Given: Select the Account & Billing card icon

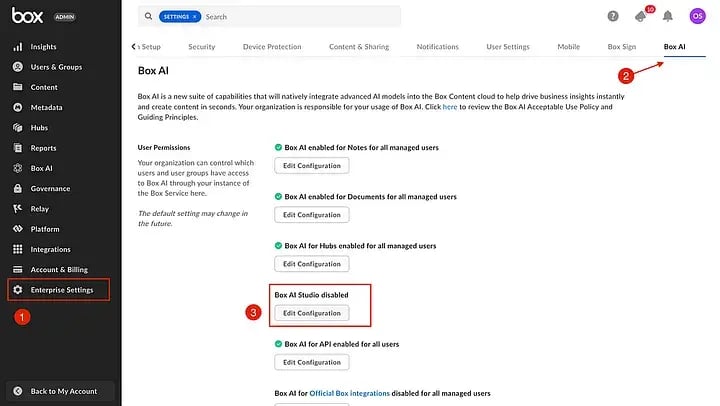Looking at the screenshot, I should pyautogui.click(x=17, y=270).
